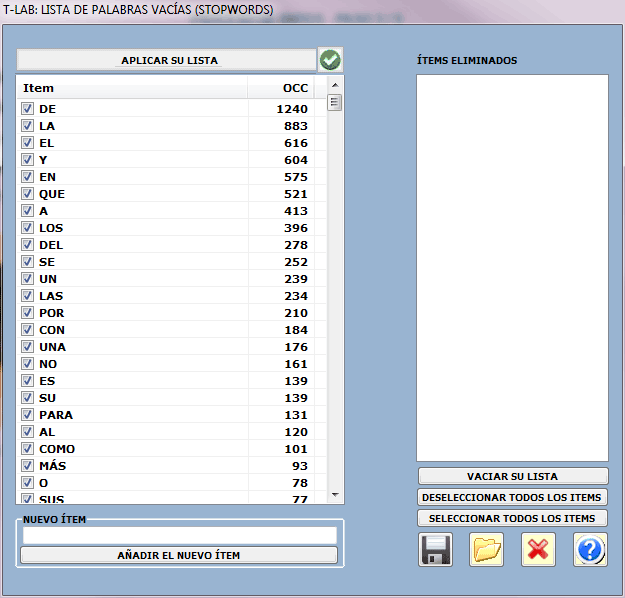Uncheck the DEL item checkbox
The width and height of the screenshot is (625, 598).
pos(28,245)
